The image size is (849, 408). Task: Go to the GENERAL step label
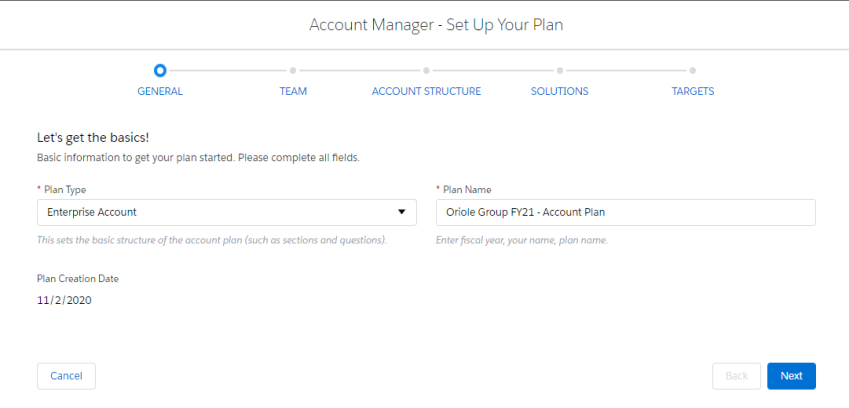(x=160, y=91)
